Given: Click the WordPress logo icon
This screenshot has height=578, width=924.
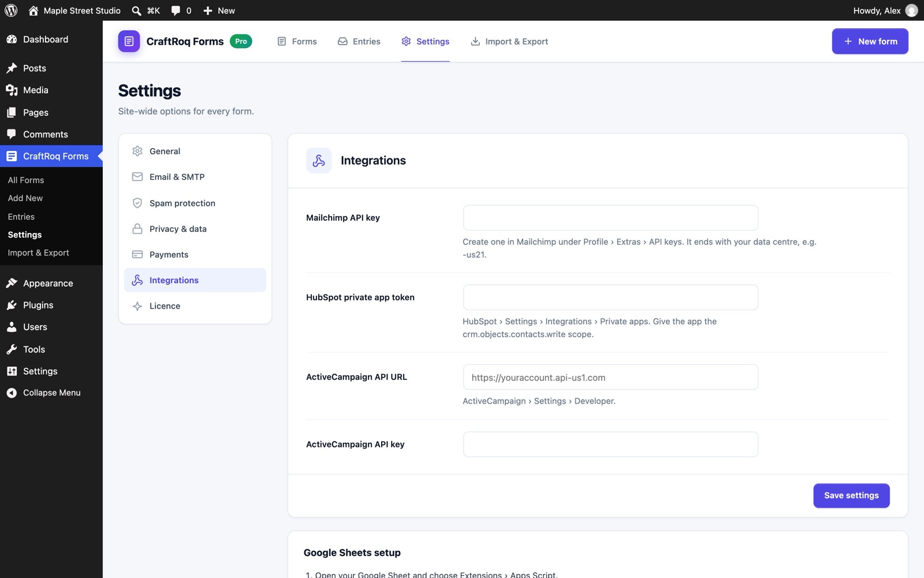Looking at the screenshot, I should click(11, 10).
